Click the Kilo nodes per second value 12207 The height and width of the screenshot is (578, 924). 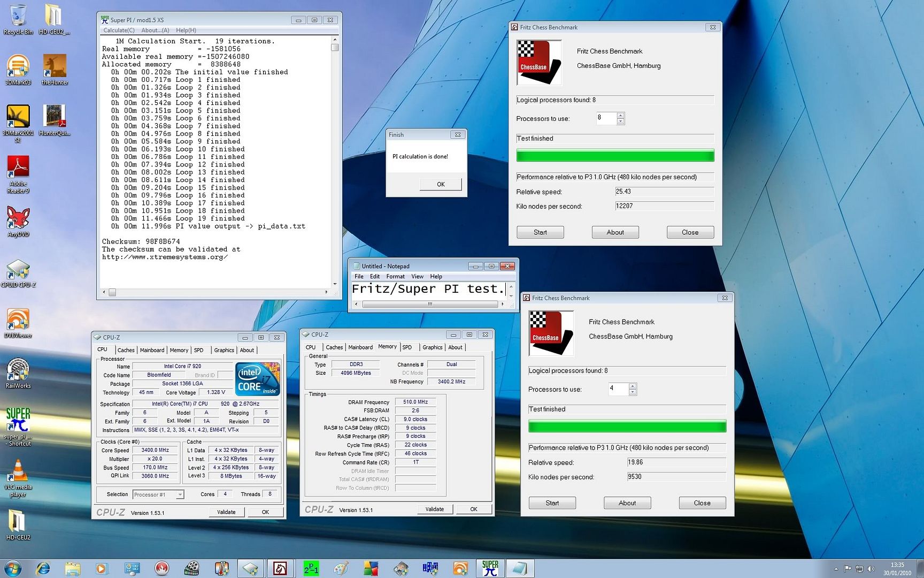(665, 206)
